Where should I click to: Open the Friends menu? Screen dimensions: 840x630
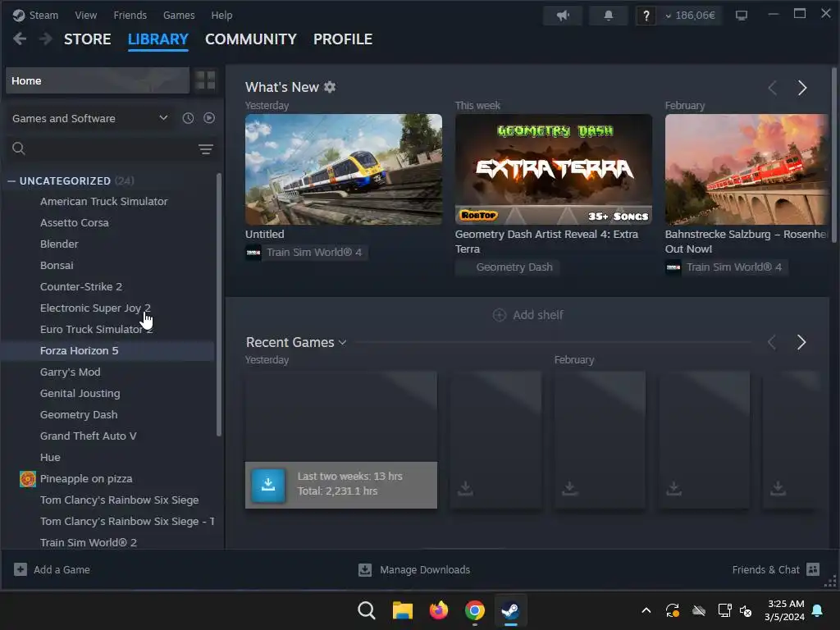pos(130,15)
